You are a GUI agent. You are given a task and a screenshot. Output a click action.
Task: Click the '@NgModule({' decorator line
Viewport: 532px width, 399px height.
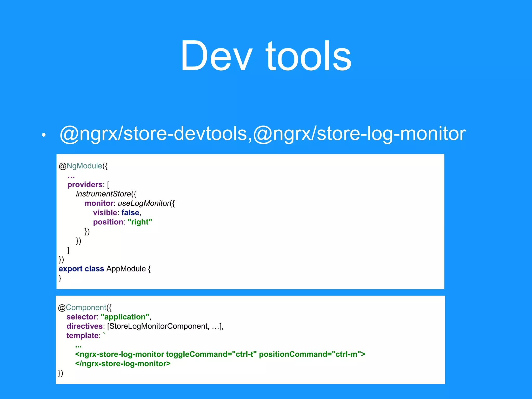(83, 166)
